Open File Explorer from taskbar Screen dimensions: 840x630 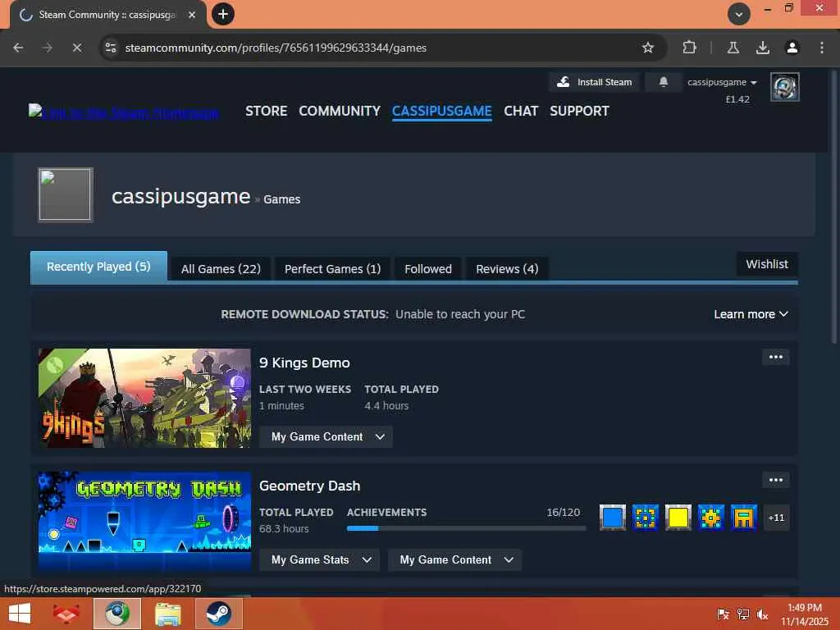pyautogui.click(x=167, y=614)
